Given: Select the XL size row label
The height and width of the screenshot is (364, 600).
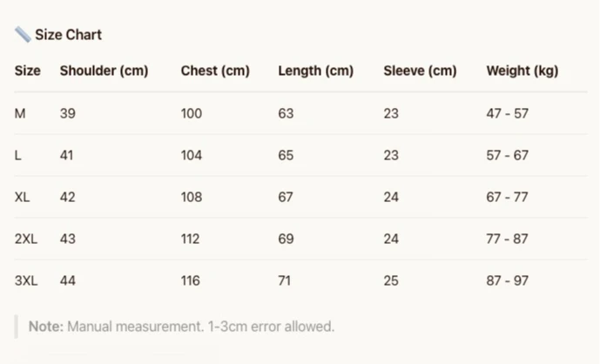Looking at the screenshot, I should [x=22, y=197].
